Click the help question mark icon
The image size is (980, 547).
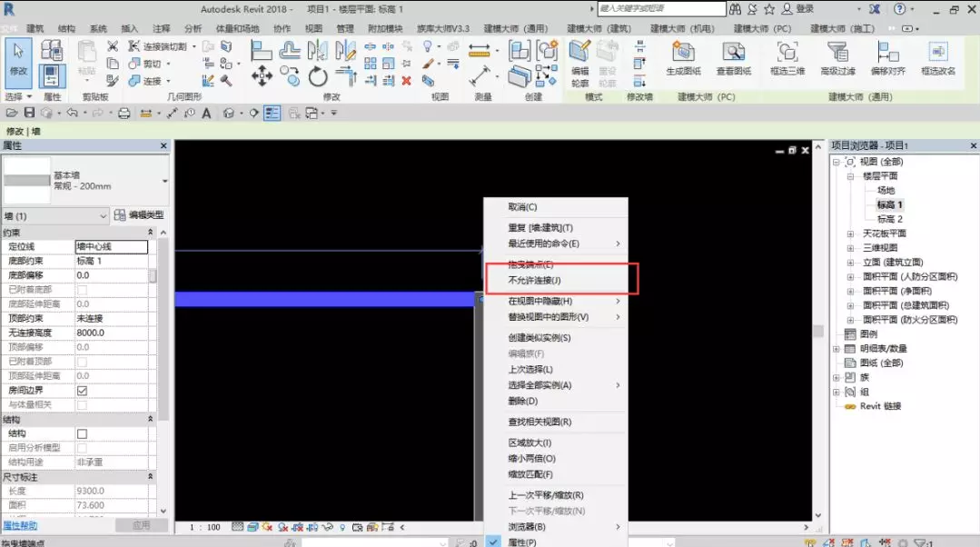[899, 9]
